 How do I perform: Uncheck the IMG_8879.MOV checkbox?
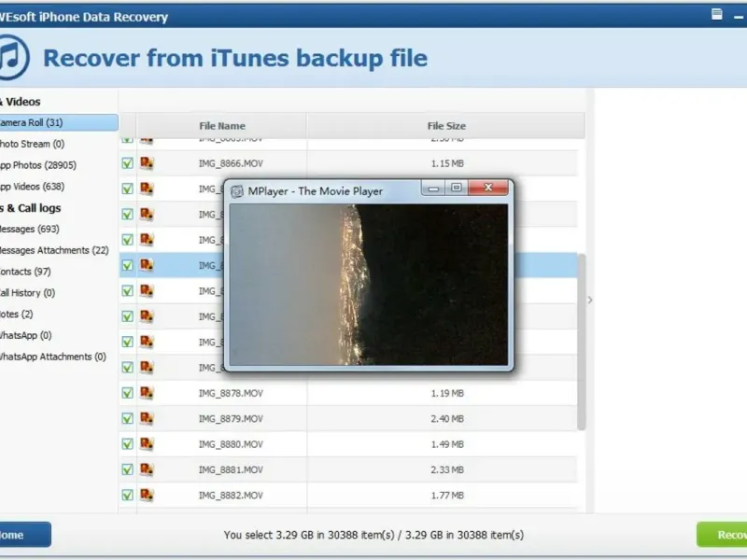coord(127,418)
